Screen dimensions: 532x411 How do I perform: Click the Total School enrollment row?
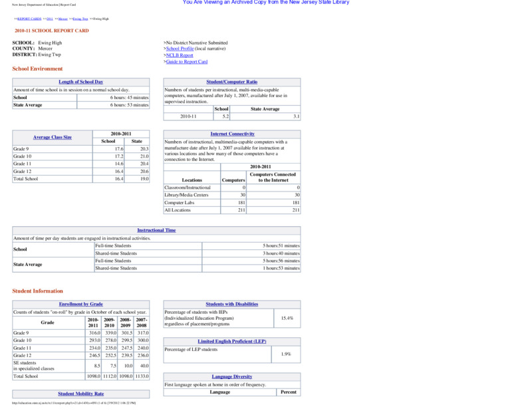click(x=80, y=376)
